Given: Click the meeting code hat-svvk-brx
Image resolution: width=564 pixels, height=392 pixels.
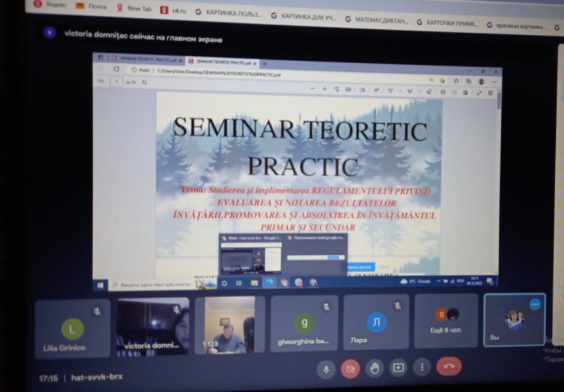Looking at the screenshot, I should tap(97, 377).
